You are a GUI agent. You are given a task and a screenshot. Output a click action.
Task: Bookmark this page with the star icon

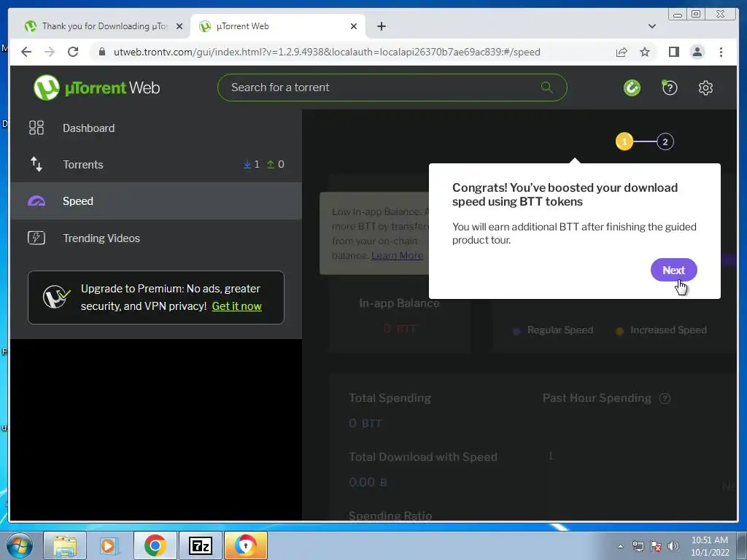click(645, 52)
